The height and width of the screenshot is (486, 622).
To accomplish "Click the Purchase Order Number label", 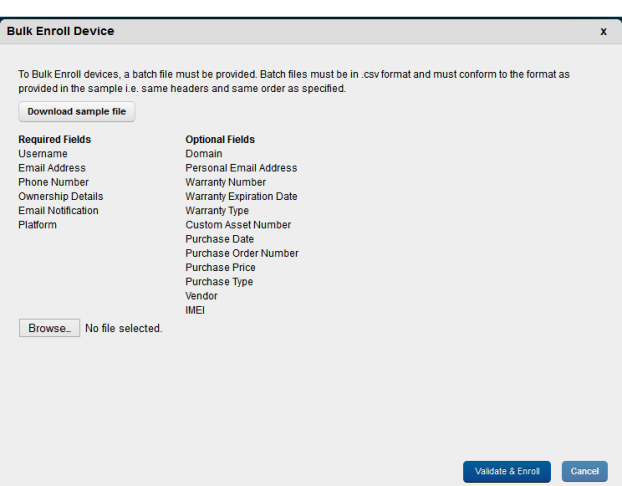I will pos(242,254).
